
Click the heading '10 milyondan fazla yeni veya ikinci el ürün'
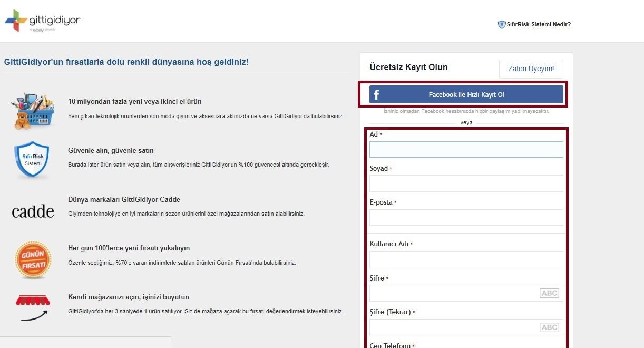tap(135, 101)
